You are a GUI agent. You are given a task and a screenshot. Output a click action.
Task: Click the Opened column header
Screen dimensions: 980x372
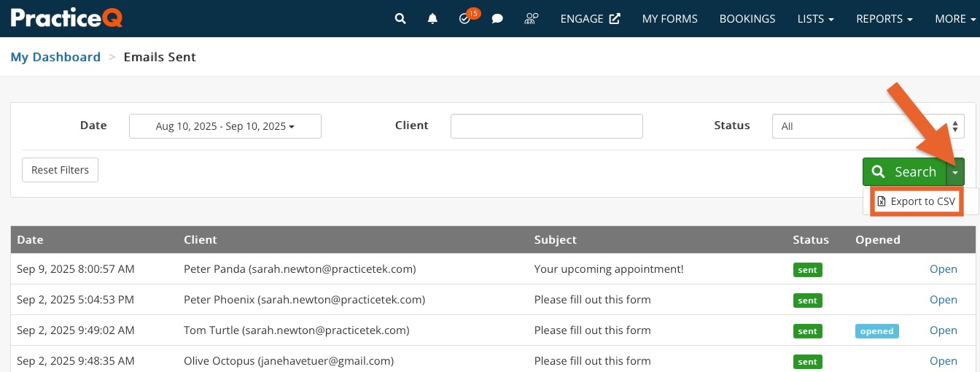(878, 239)
